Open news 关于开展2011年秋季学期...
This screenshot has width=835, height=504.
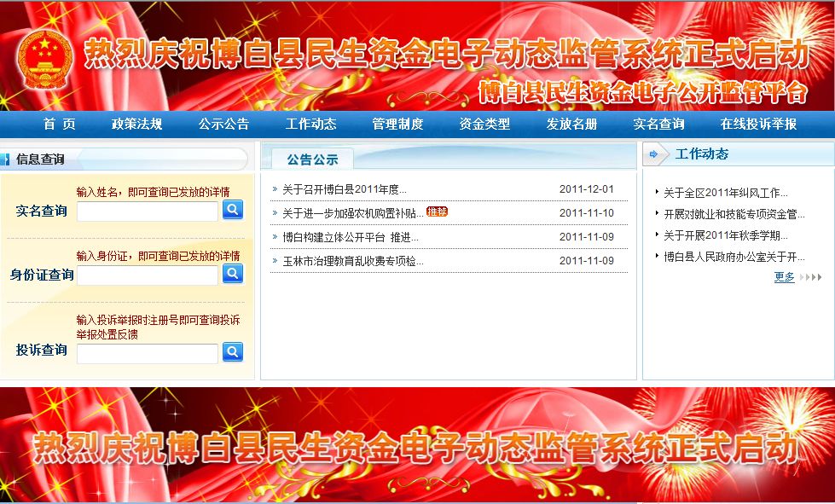pos(726,235)
